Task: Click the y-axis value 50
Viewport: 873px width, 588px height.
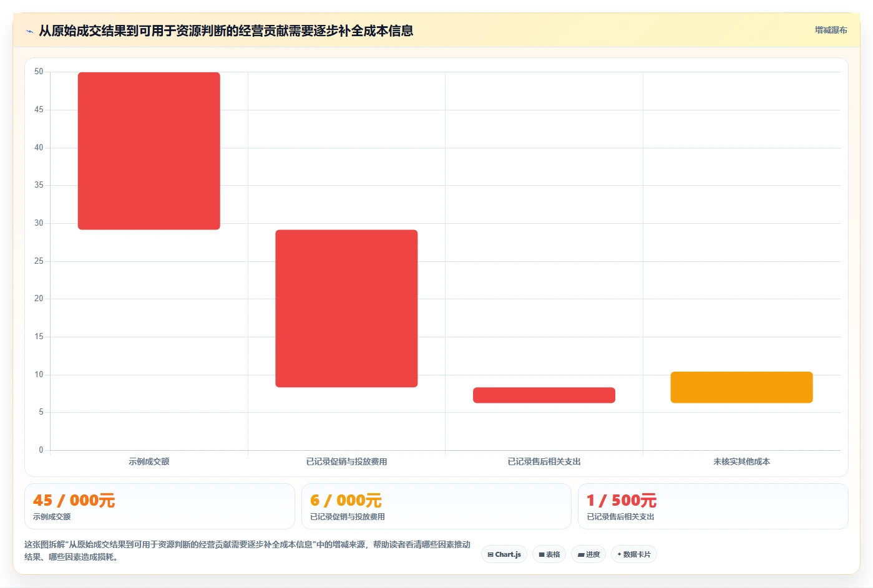Action: pyautogui.click(x=39, y=72)
